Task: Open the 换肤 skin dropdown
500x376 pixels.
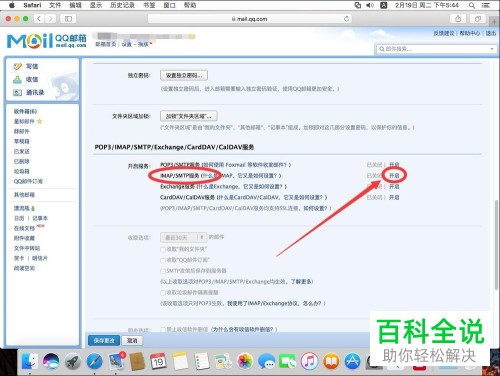Action: [144, 44]
